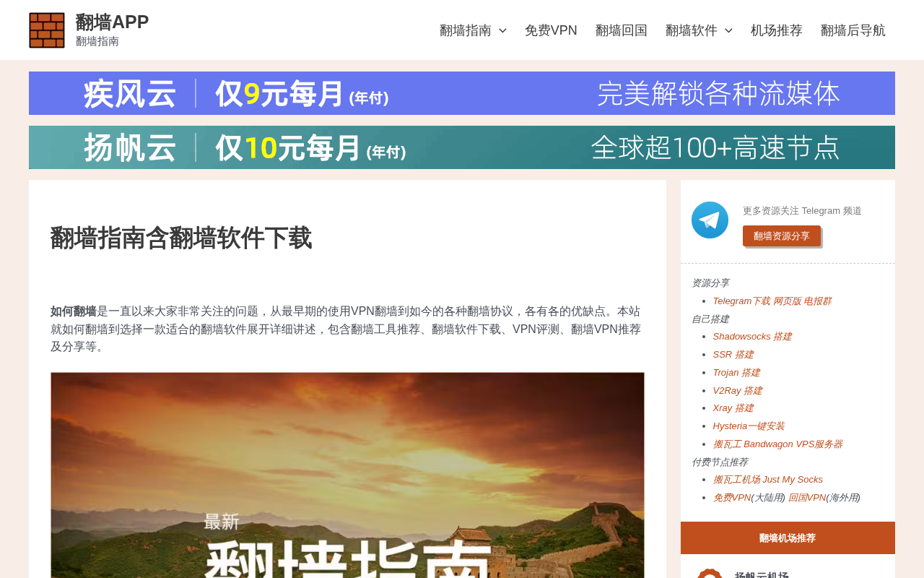The width and height of the screenshot is (924, 578).
Task: Open the 疾风云 banner ad
Action: 462,93
